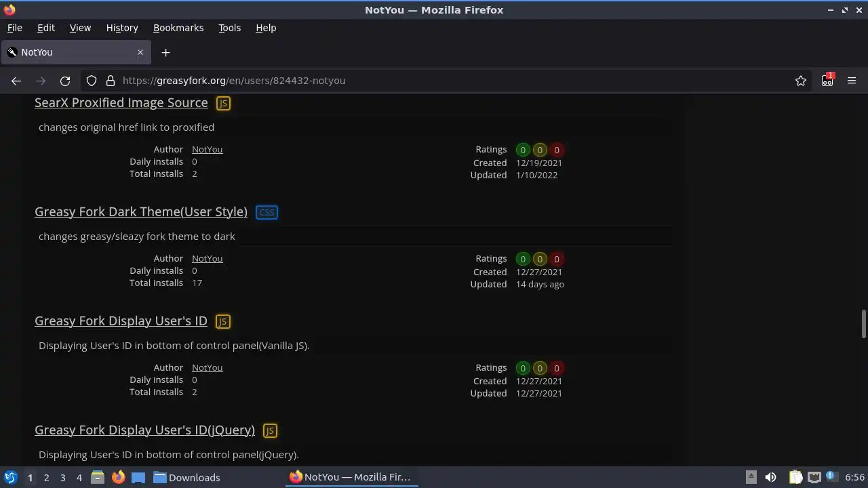Switch to workspace 4
868x488 pixels.
point(79,477)
